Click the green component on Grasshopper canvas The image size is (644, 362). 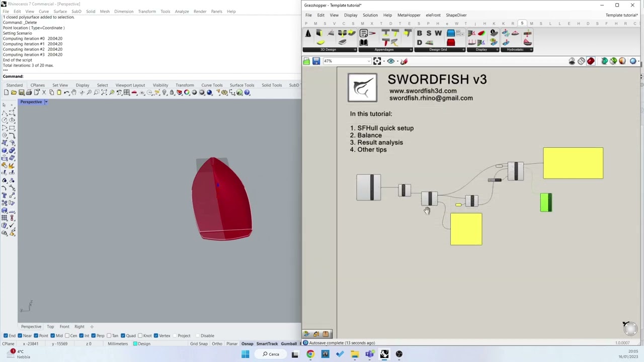(x=546, y=202)
